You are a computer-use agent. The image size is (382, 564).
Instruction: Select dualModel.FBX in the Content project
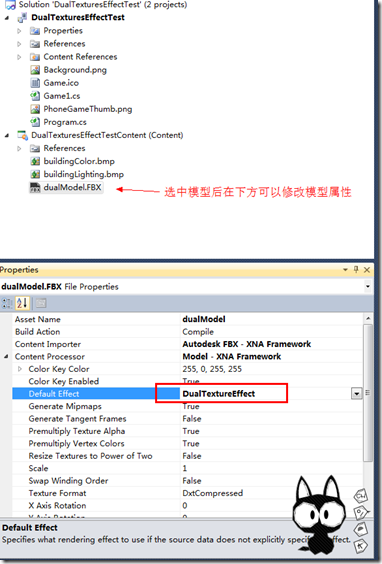[72, 187]
